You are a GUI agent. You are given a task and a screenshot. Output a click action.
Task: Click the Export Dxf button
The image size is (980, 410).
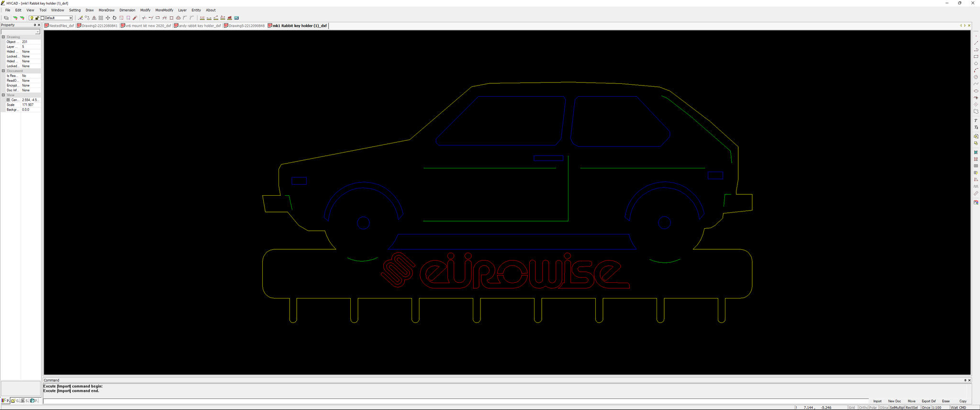pyautogui.click(x=928, y=401)
